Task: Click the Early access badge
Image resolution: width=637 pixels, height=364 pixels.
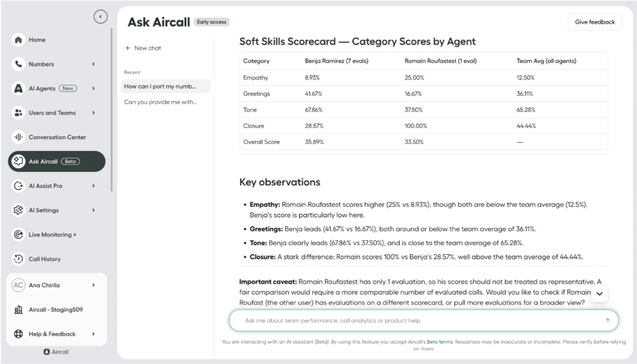Action: (x=212, y=22)
